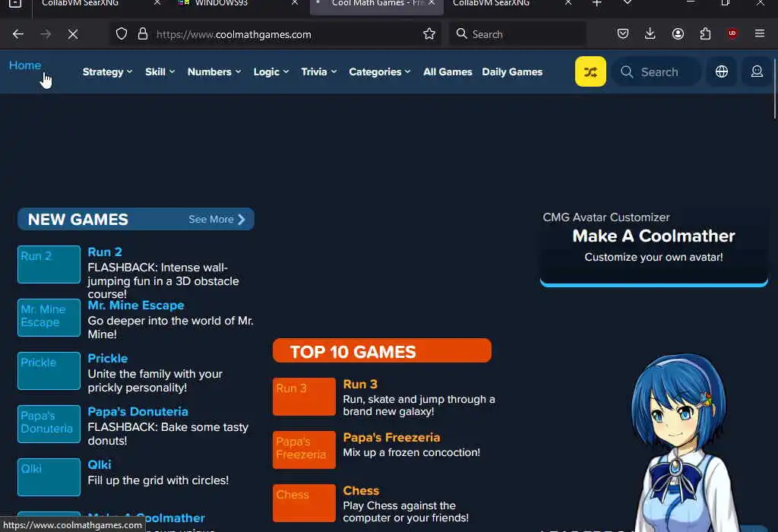Viewport: 778px width, 532px height.
Task: Click the Papa's Donuteria thumbnail
Action: pyautogui.click(x=49, y=424)
